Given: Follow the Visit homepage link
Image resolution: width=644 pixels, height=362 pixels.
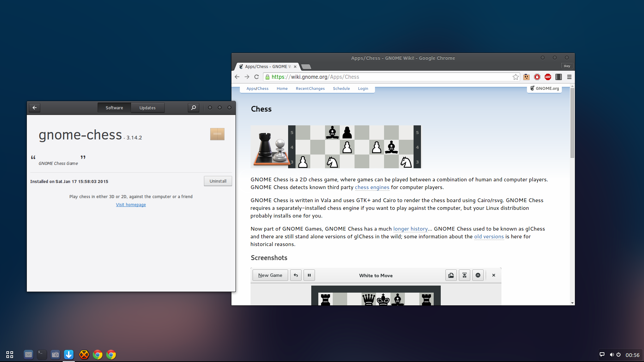Looking at the screenshot, I should [x=131, y=205].
